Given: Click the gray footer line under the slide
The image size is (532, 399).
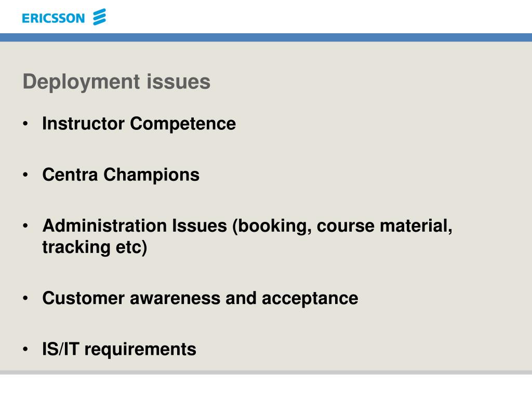Looking at the screenshot, I should pyautogui.click(x=266, y=373).
